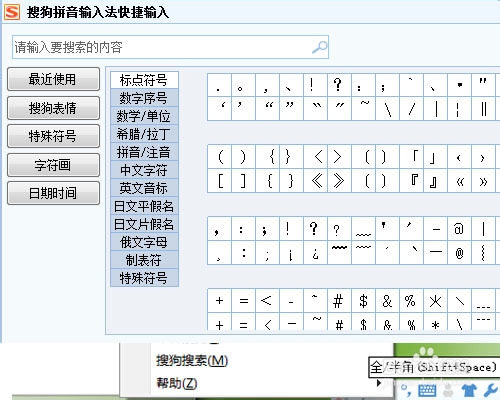Insert the » right guillemet symbol
Screen dimensions: 500x400
[x=483, y=181]
